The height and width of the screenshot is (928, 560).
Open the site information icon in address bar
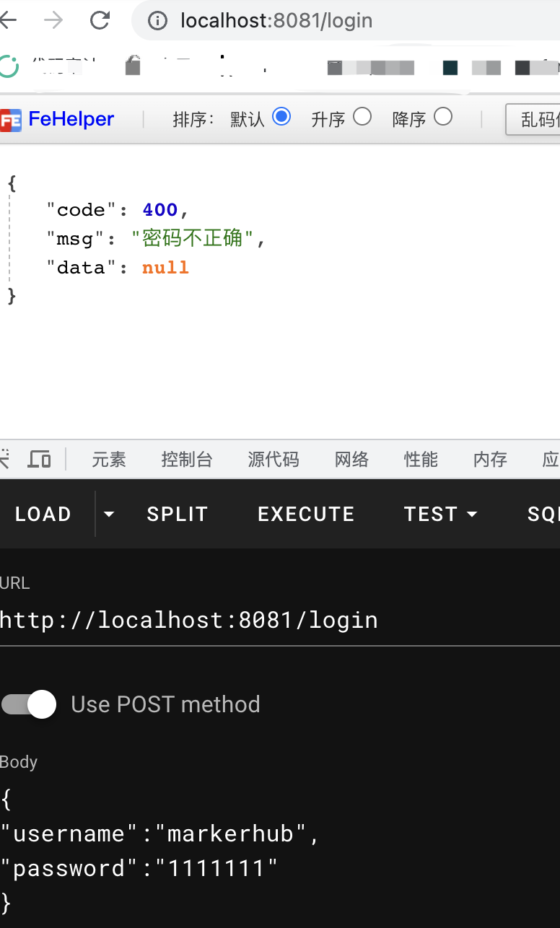coord(157,20)
